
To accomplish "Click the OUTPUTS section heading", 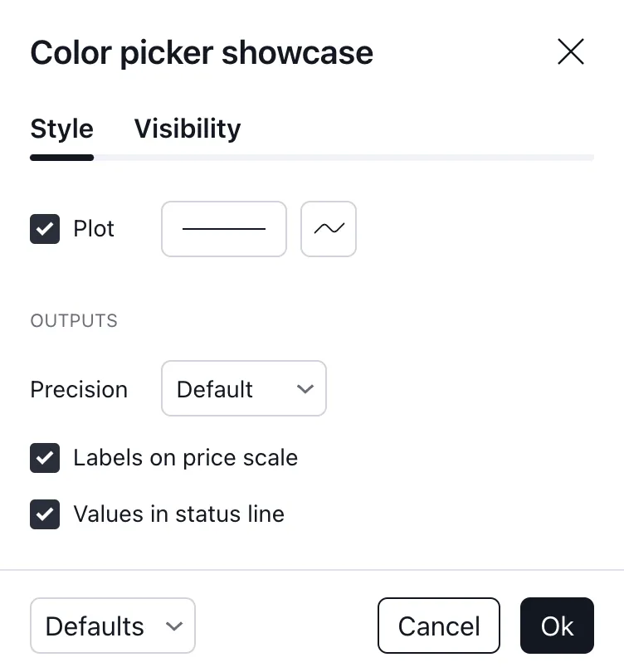I will click(x=74, y=321).
